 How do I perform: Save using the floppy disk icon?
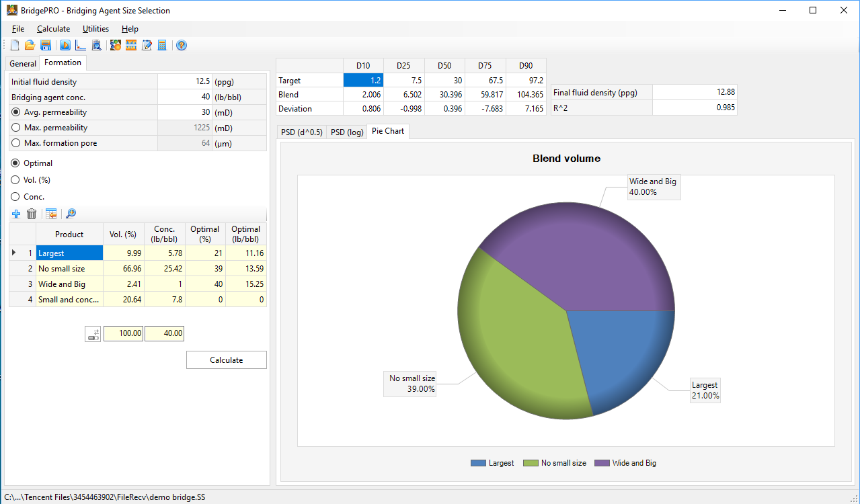pyautogui.click(x=46, y=45)
